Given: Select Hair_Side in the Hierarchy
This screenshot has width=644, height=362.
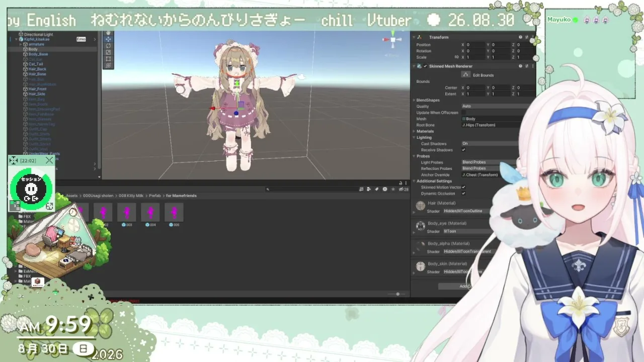Looking at the screenshot, I should [x=37, y=94].
